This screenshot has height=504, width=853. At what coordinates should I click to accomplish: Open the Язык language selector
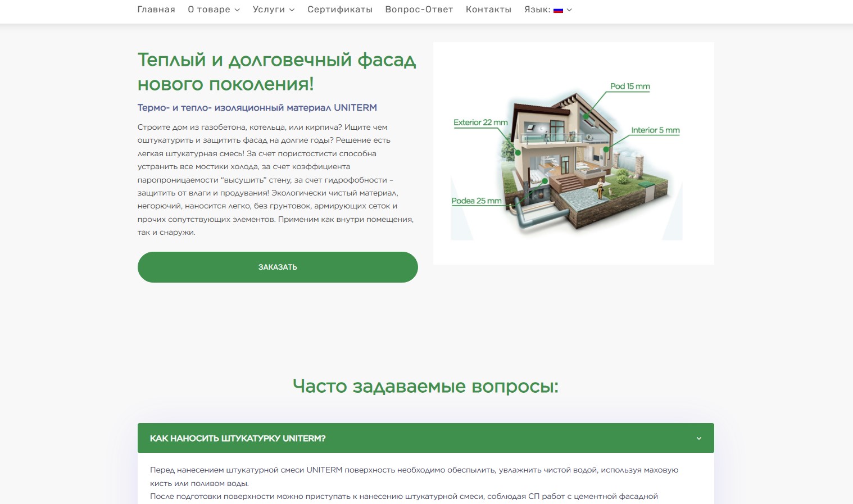548,10
